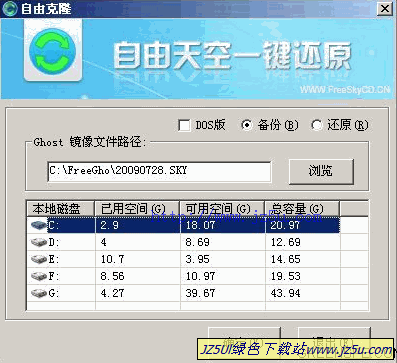Click the app icon in title bar
The image size is (397, 363).
[x=9, y=9]
